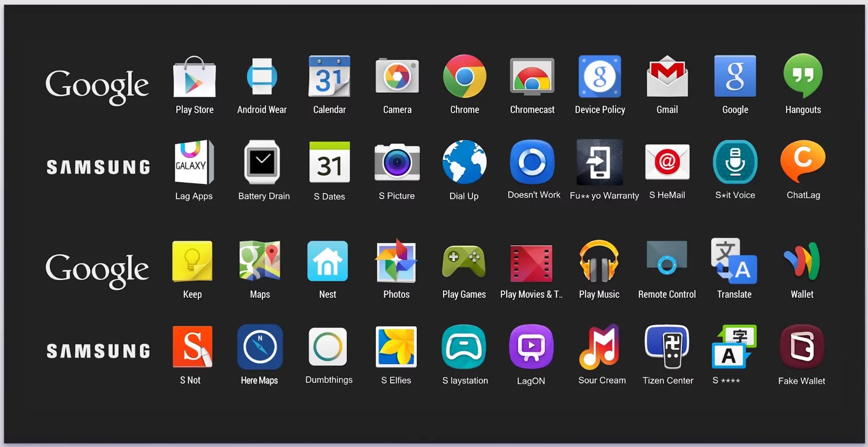Click the "ChatLag" label
This screenshot has width=868, height=447.
[803, 195]
